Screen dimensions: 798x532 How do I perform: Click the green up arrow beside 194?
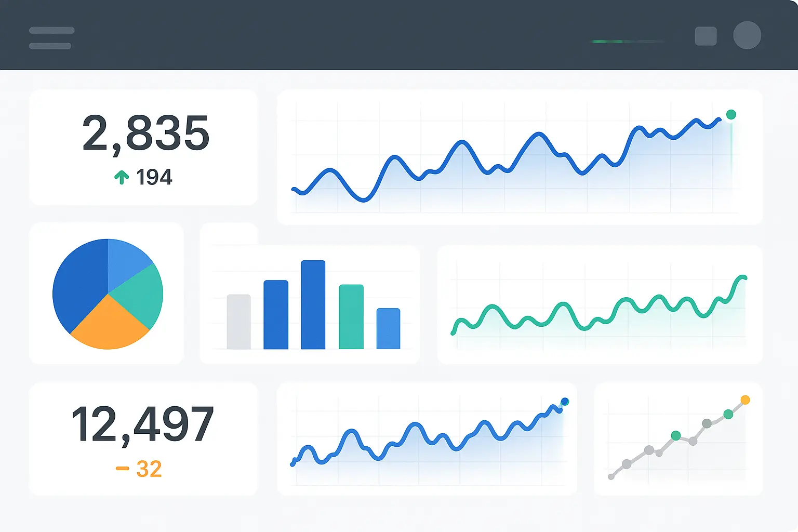point(122,178)
